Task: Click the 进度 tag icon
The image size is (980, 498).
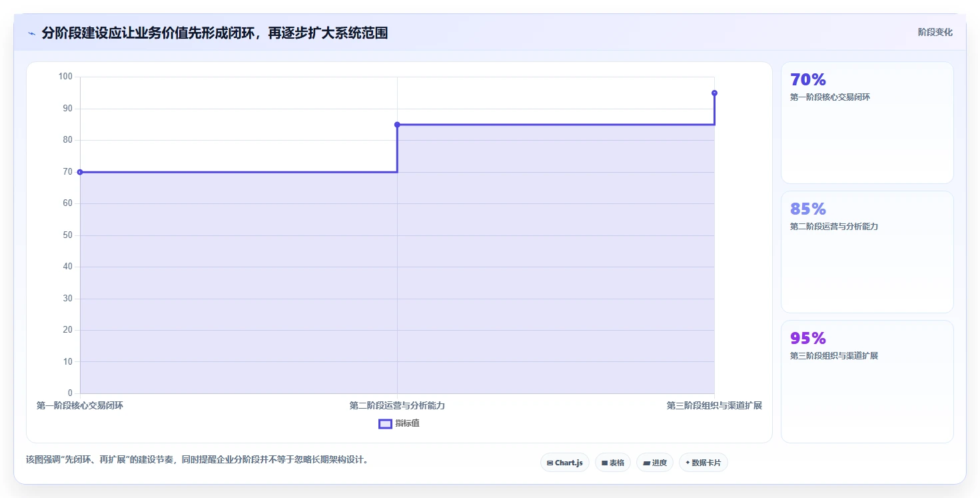Action: 646,463
